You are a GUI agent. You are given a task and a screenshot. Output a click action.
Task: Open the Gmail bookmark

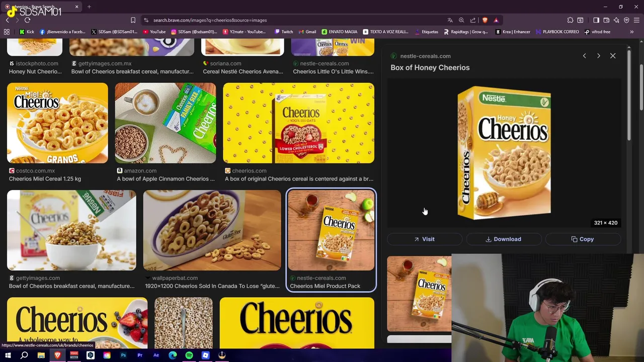click(307, 32)
